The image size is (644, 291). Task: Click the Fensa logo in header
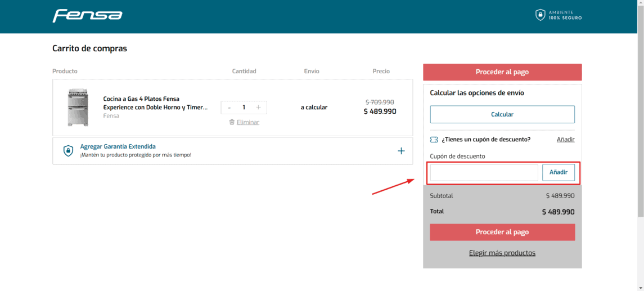(x=88, y=16)
